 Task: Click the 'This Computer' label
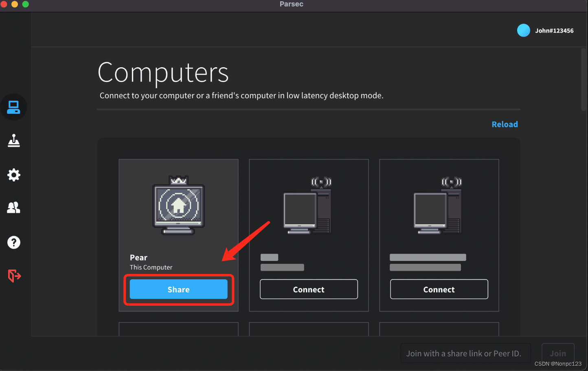coord(151,267)
